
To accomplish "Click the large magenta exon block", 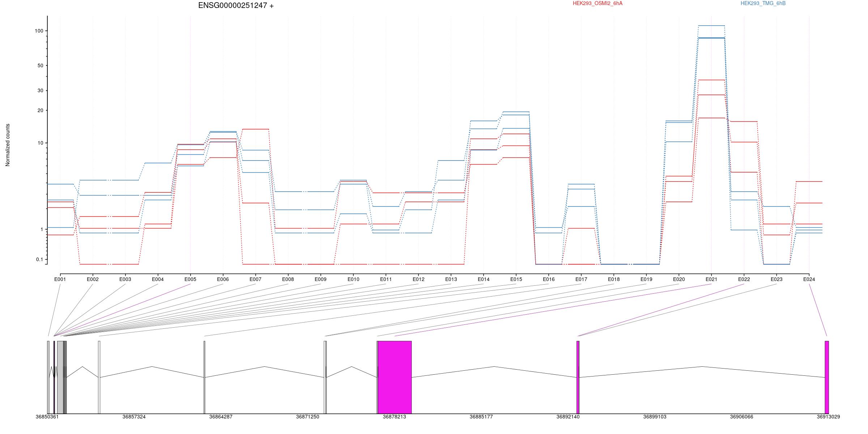I will [x=395, y=377].
